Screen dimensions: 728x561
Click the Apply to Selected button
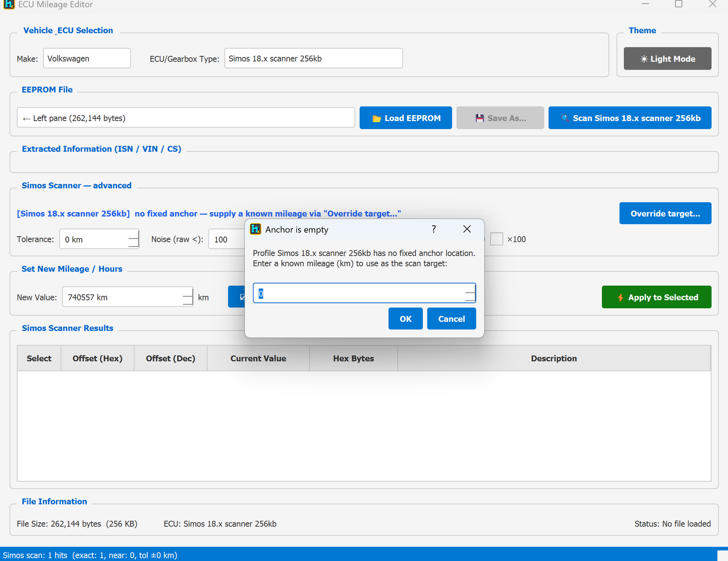[x=657, y=297]
